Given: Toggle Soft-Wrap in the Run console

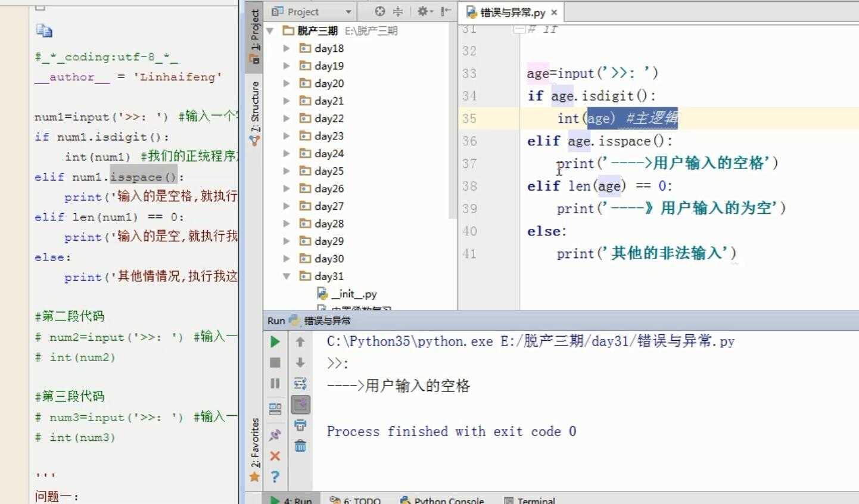Looking at the screenshot, I should coord(300,383).
